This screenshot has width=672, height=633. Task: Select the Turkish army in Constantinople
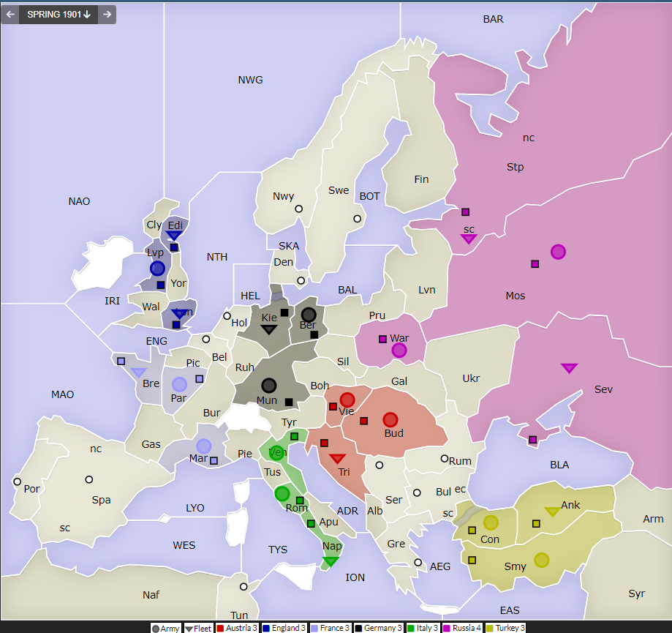491,522
